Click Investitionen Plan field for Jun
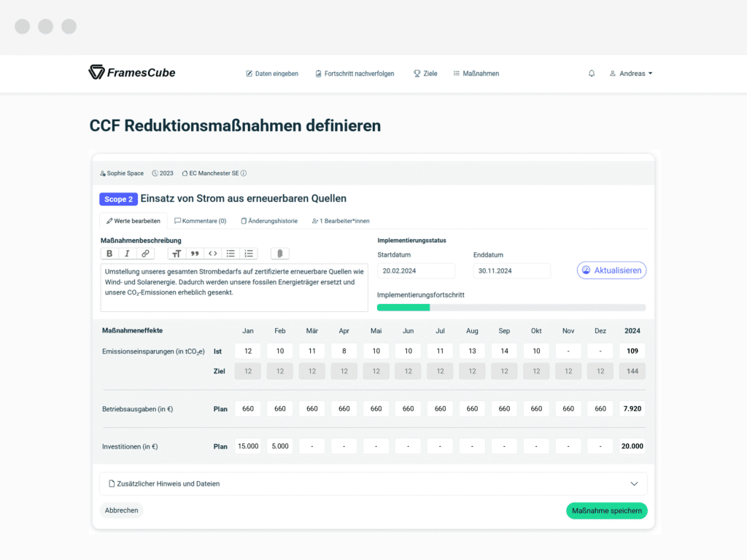The image size is (747, 560). 409,446
